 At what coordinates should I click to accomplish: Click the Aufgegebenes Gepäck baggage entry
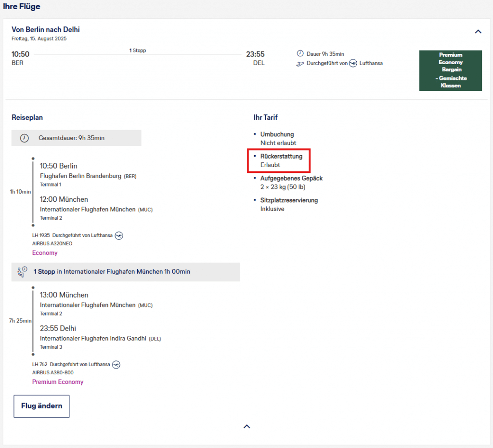[x=291, y=183]
